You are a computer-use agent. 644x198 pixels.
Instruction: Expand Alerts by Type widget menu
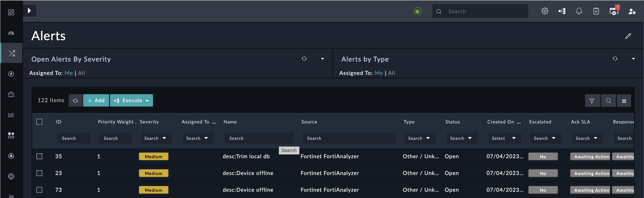click(x=633, y=59)
